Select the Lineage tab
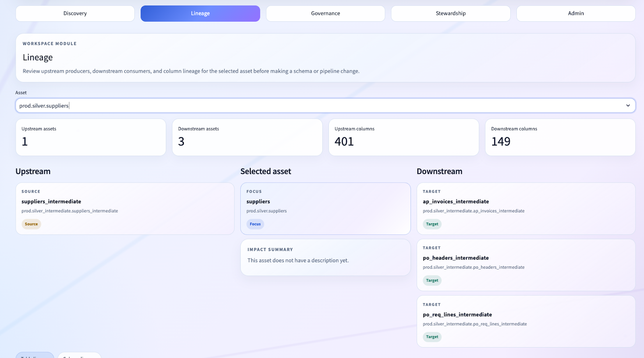Image resolution: width=644 pixels, height=358 pixels. (200, 13)
